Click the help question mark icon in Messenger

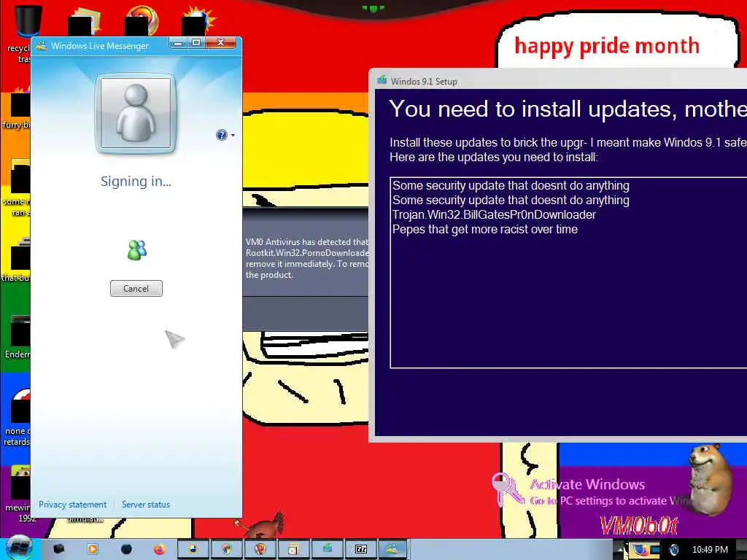(x=222, y=135)
